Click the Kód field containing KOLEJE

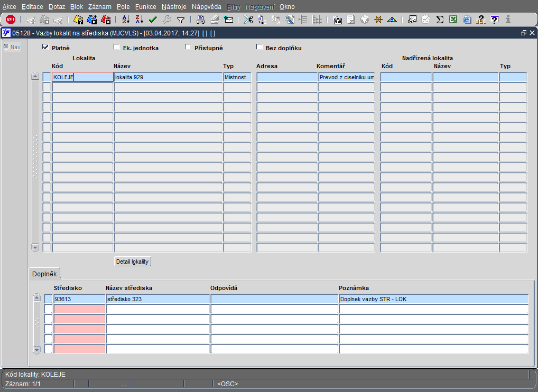(82, 77)
